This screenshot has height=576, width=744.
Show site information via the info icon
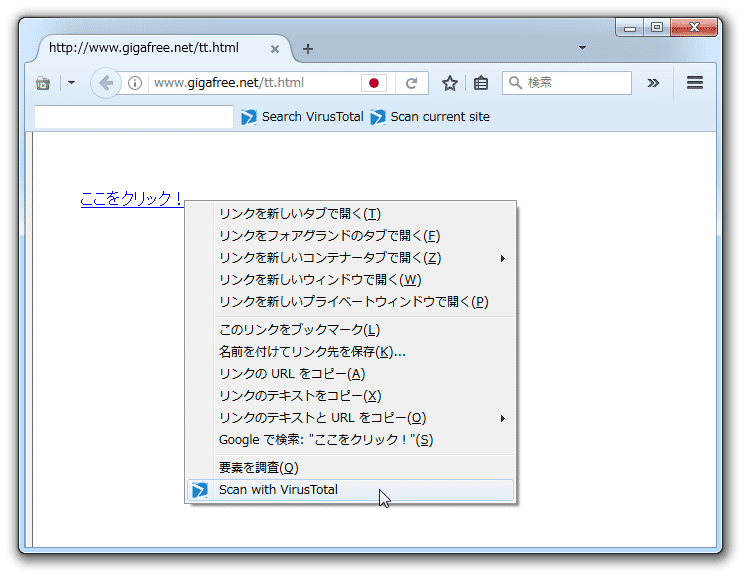135,83
